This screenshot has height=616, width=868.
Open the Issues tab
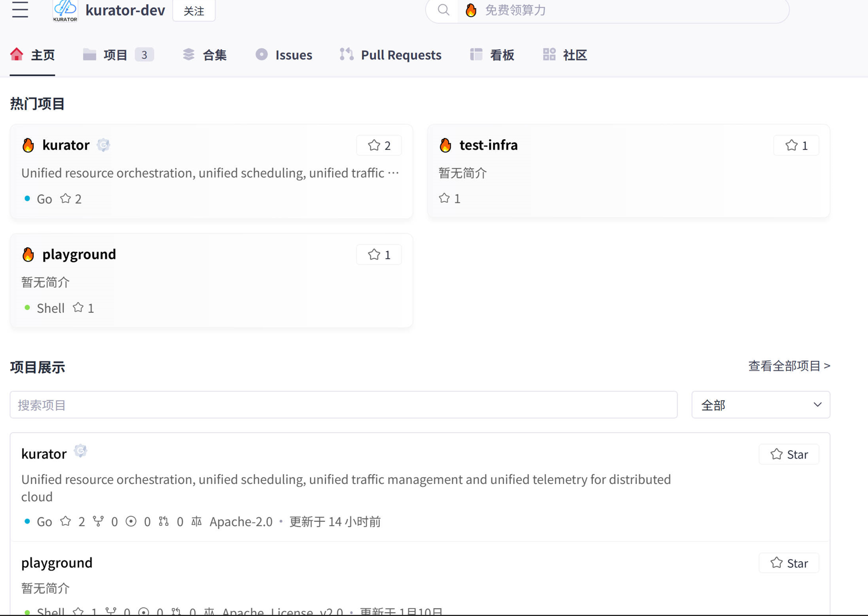click(x=283, y=55)
